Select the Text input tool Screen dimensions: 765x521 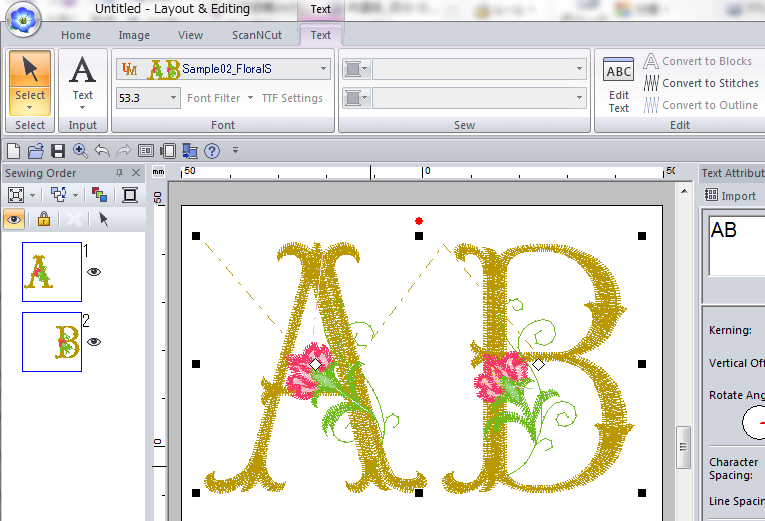(x=83, y=82)
